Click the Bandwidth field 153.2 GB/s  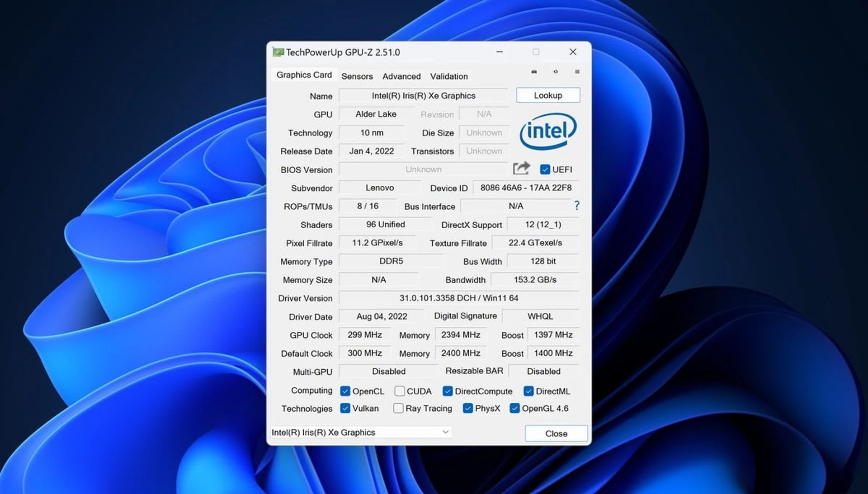pyautogui.click(x=535, y=280)
